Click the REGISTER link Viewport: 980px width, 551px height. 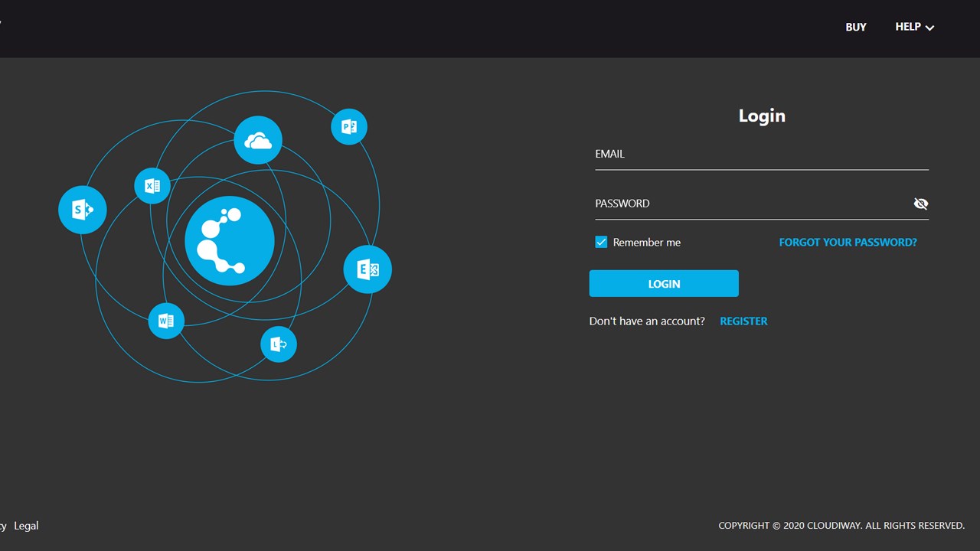(743, 321)
